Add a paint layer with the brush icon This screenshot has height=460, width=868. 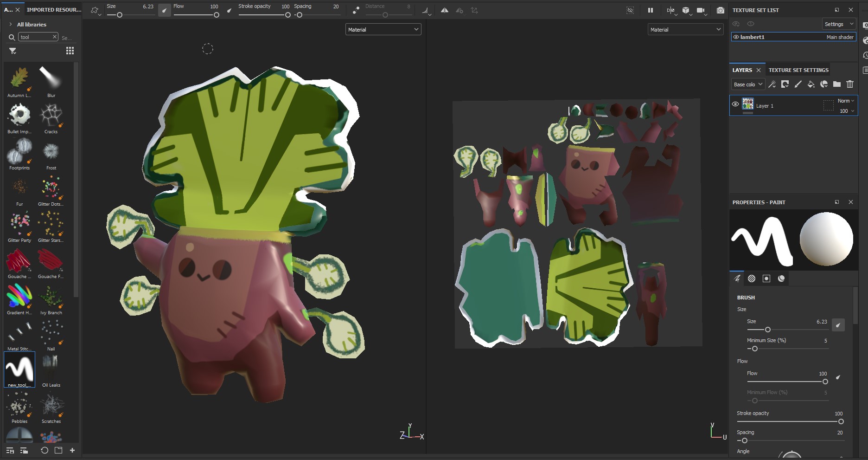(x=798, y=84)
